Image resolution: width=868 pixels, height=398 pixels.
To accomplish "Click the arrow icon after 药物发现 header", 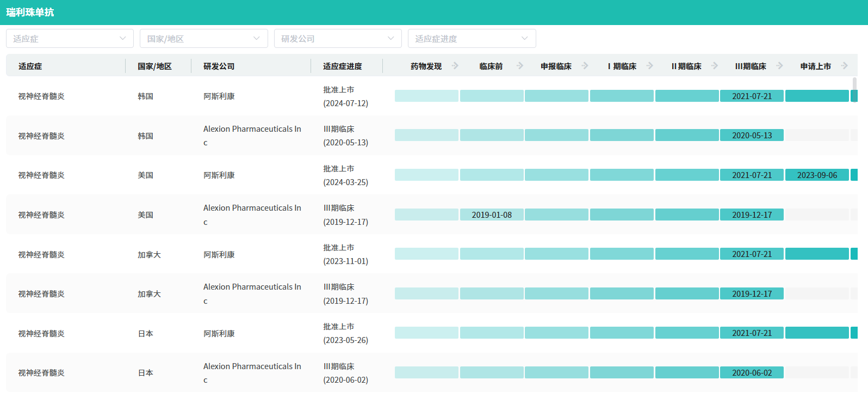I will tap(455, 66).
